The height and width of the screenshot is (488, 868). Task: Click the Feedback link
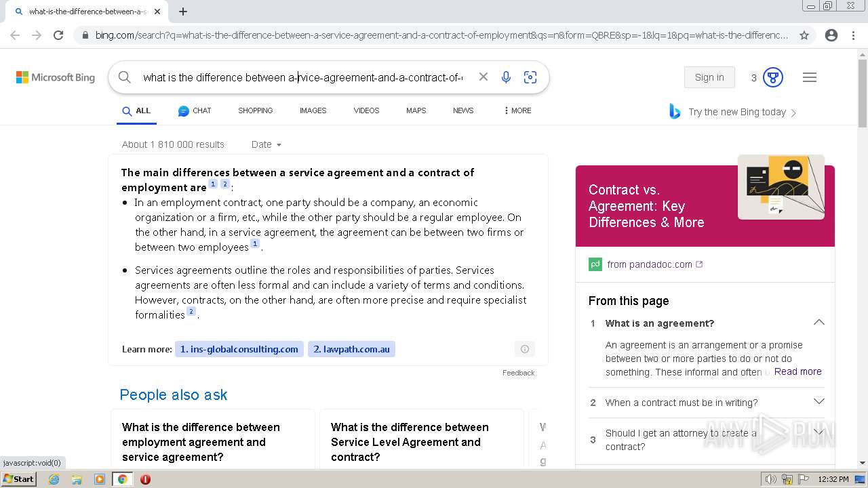(x=519, y=373)
